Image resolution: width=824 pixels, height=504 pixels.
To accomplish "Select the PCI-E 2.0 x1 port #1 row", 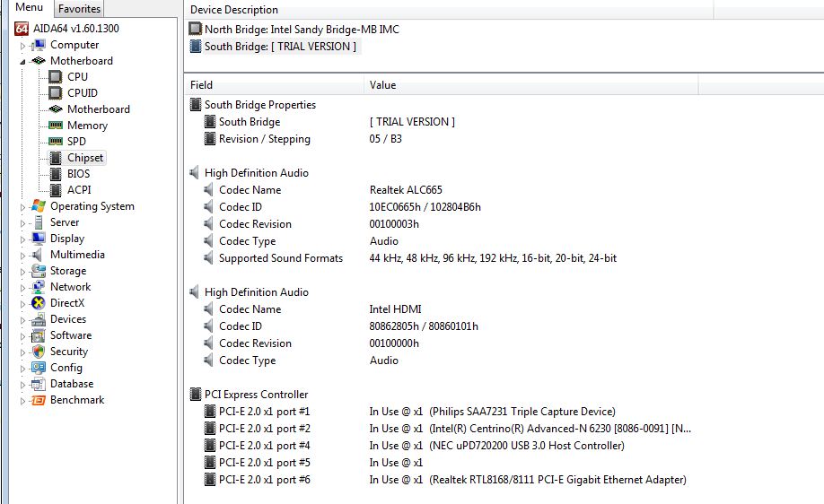I will [410, 411].
